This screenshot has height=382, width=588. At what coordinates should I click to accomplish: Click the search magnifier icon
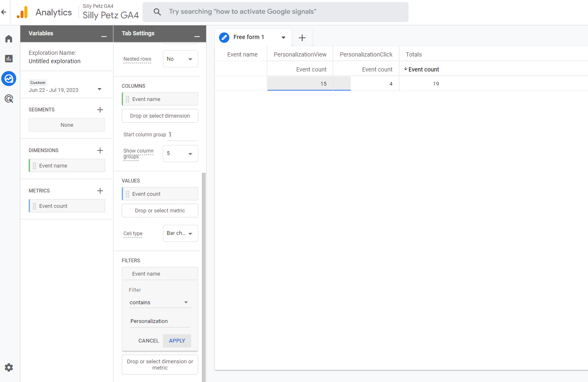point(157,12)
